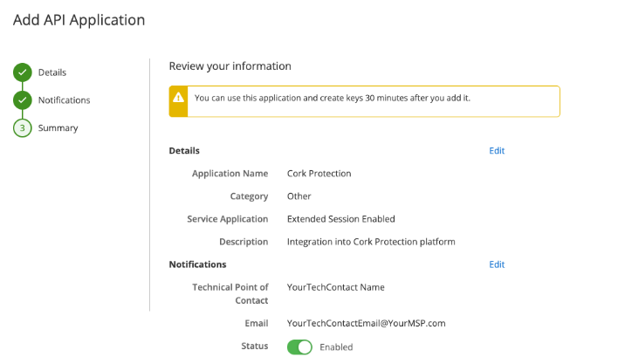This screenshot has width=618, height=364.
Task: Click the green checkmark icon beside Notifications step
Action: tap(22, 100)
